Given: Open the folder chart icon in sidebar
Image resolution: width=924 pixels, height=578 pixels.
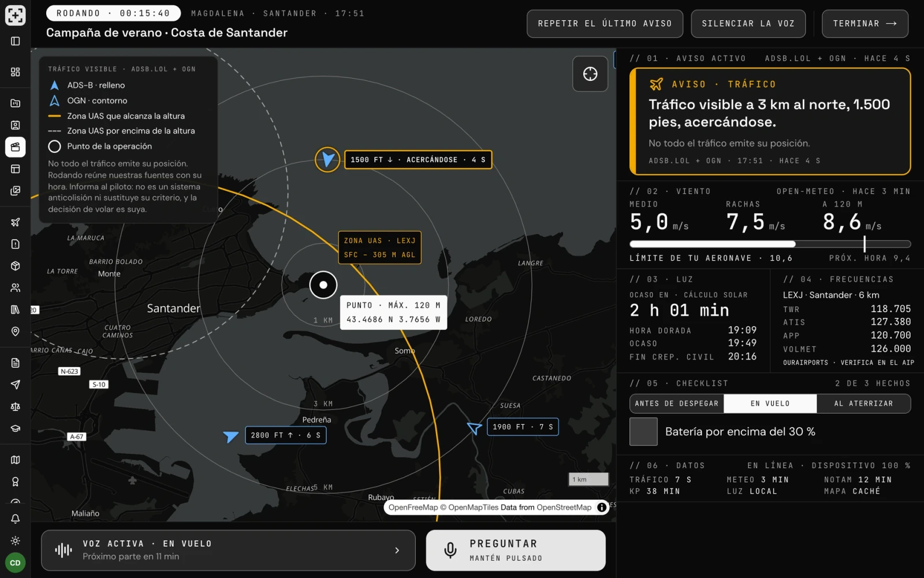Looking at the screenshot, I should [16, 103].
